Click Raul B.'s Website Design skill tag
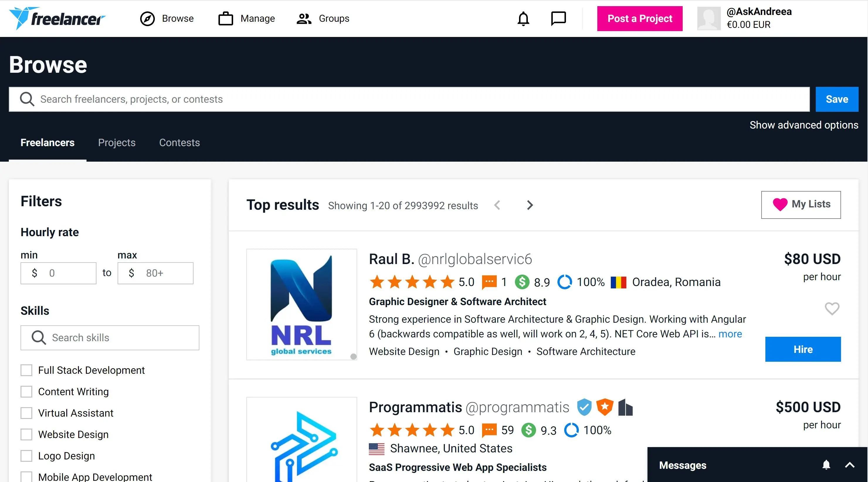This screenshot has height=482, width=868. [404, 351]
